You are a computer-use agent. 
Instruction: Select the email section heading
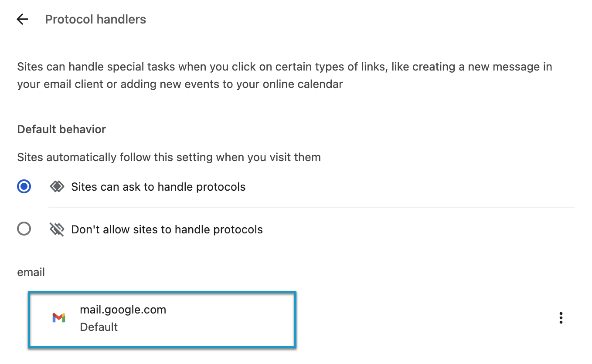coord(31,272)
